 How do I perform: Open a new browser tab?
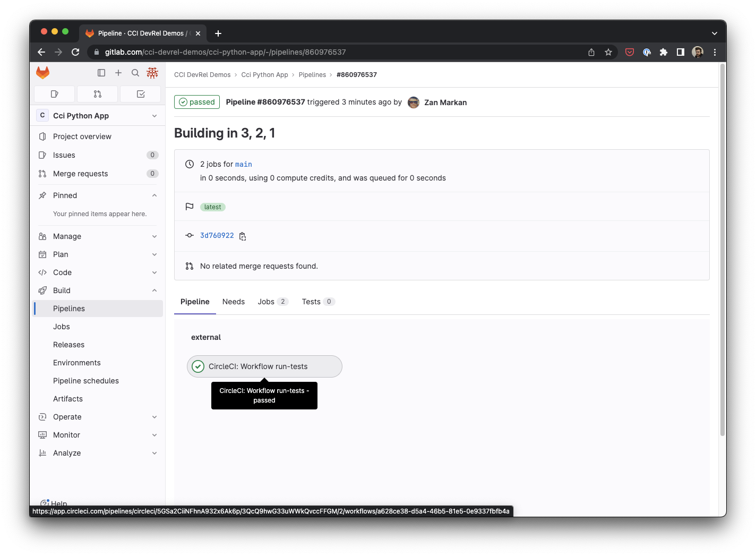pos(218,33)
